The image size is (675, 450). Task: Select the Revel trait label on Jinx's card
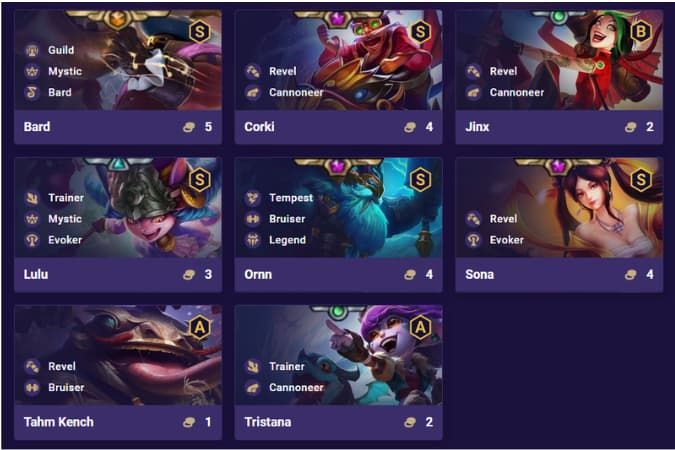tap(503, 71)
